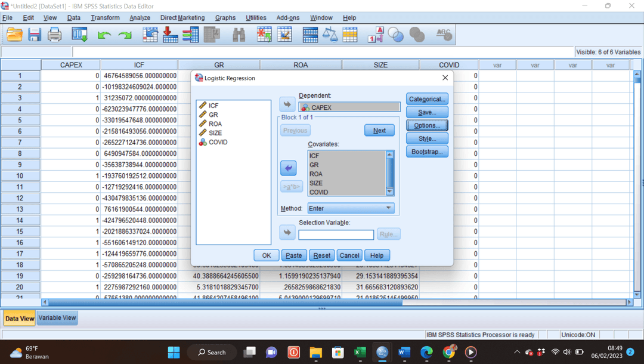Viewport: 644px width, 364px height.
Task: Click the Style... button
Action: click(x=427, y=138)
